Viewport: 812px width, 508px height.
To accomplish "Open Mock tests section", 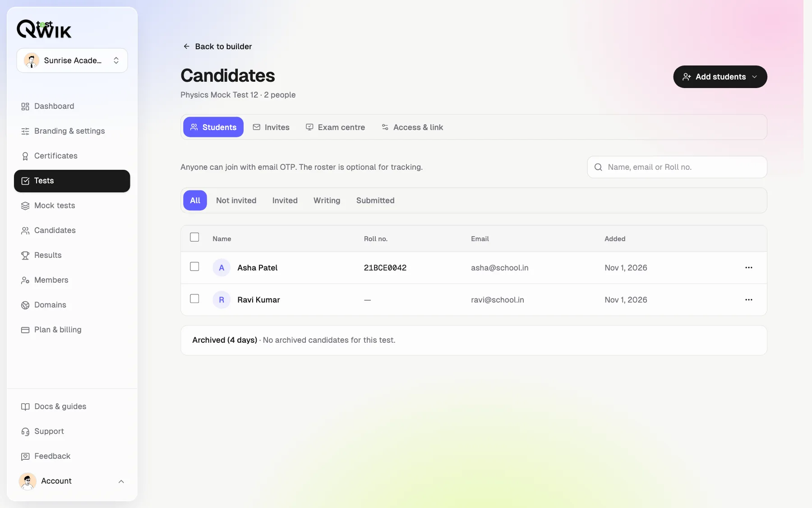I will 72,205.
